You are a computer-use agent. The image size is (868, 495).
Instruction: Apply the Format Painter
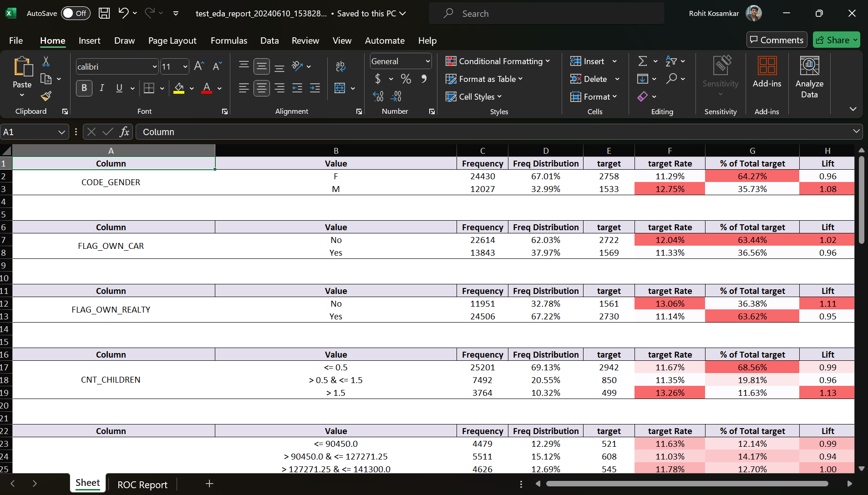click(46, 96)
